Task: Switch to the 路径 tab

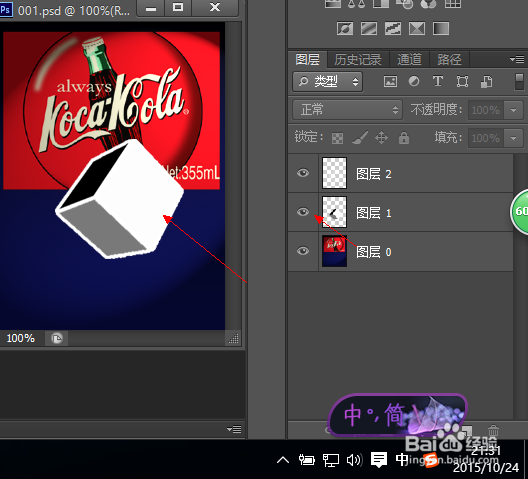Action: click(x=449, y=60)
